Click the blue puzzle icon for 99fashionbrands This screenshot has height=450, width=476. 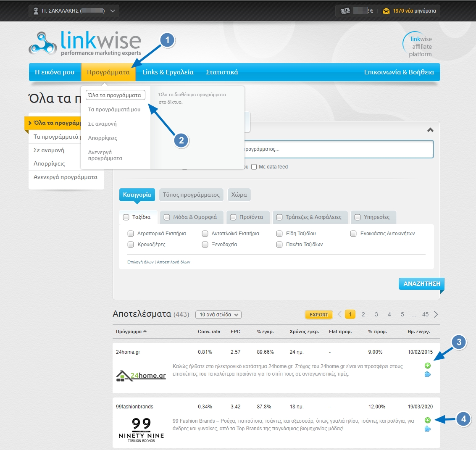click(x=428, y=429)
